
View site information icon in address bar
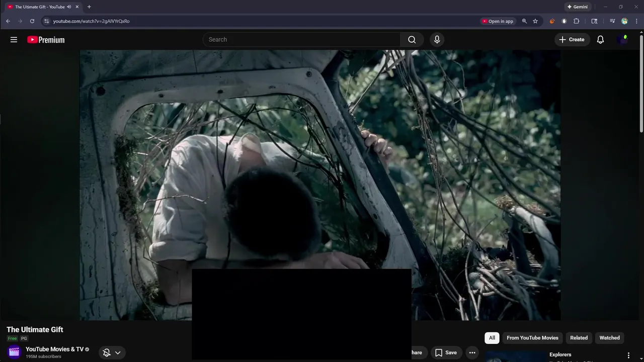click(x=46, y=21)
